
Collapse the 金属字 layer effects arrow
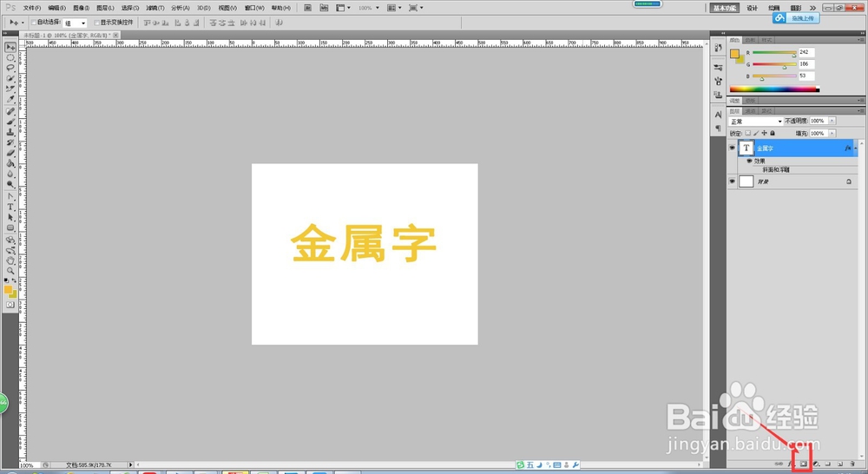point(855,148)
